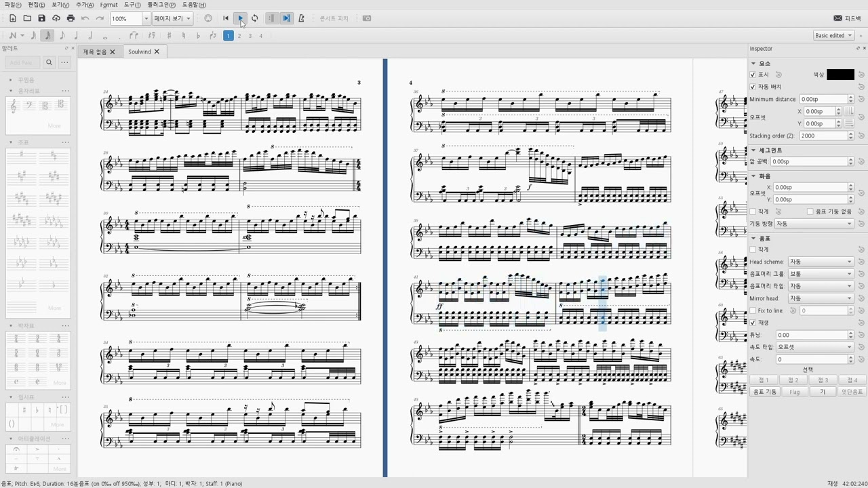Screen dimensions: 868x488
Task: Open the 편집 menu
Action: pos(37,5)
